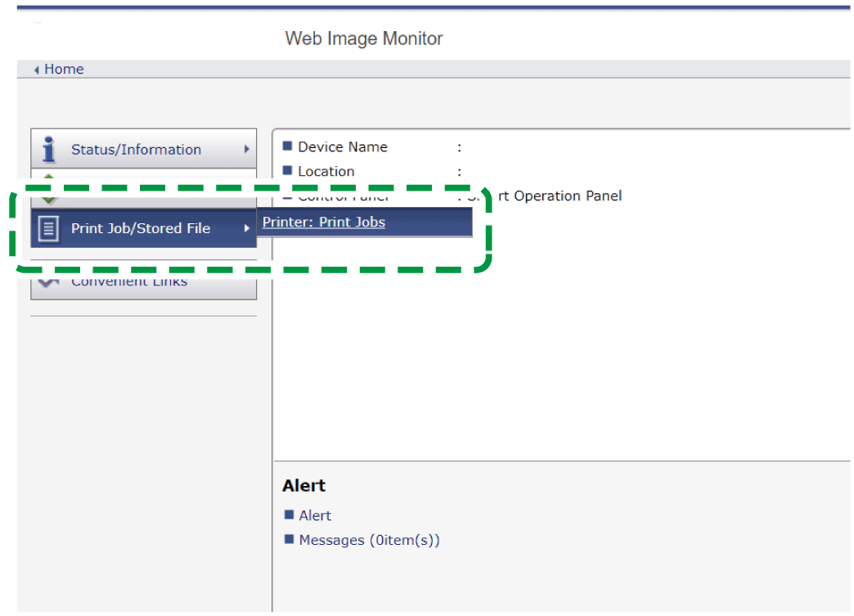The height and width of the screenshot is (616, 854).
Task: Click the blue square marker beside Alert
Action: click(290, 515)
